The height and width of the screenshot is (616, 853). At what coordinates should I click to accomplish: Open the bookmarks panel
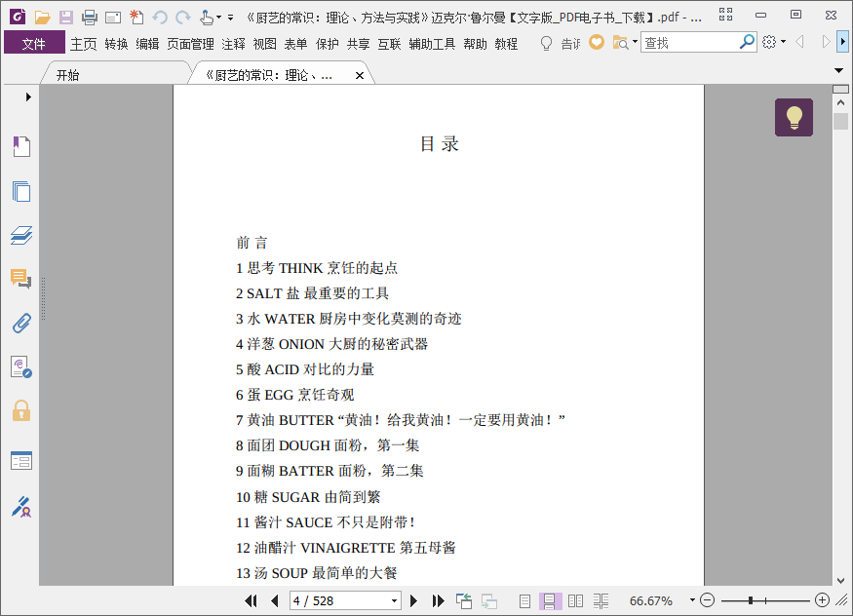tap(21, 147)
